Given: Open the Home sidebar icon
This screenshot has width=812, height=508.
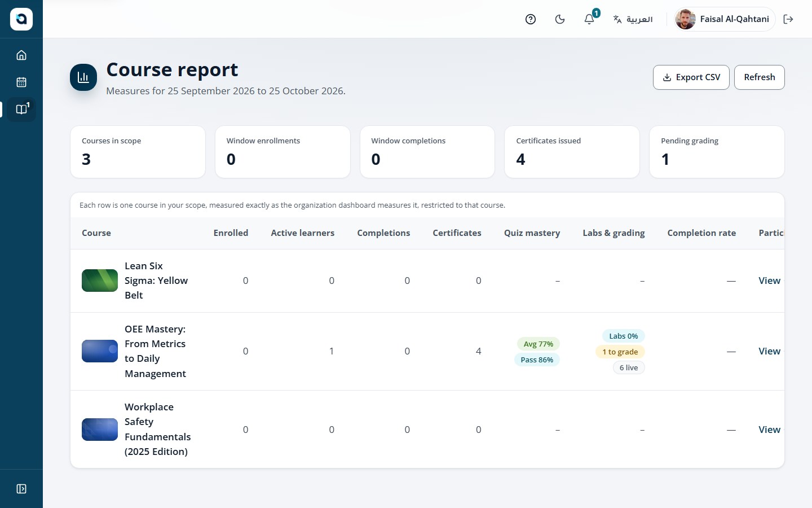Looking at the screenshot, I should point(21,55).
